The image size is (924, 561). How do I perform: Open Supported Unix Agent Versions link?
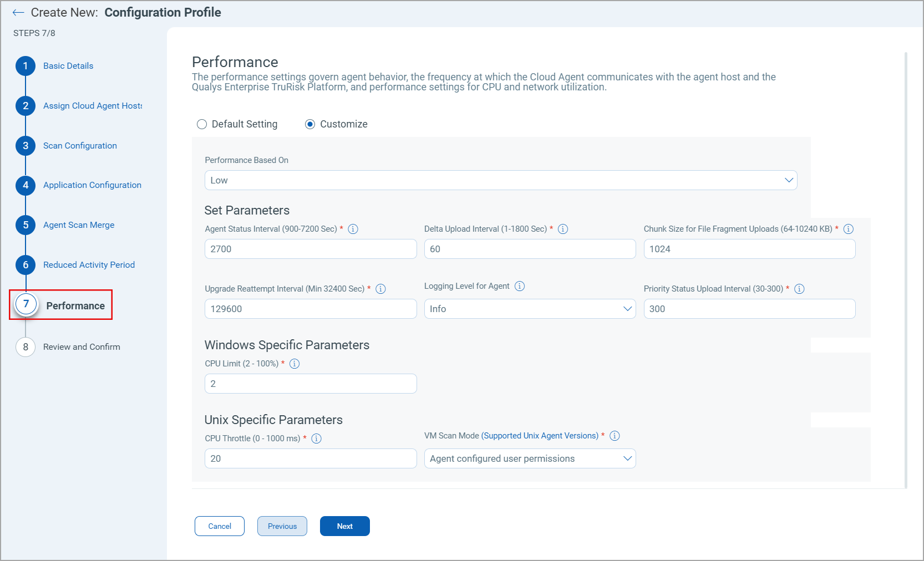click(x=540, y=436)
